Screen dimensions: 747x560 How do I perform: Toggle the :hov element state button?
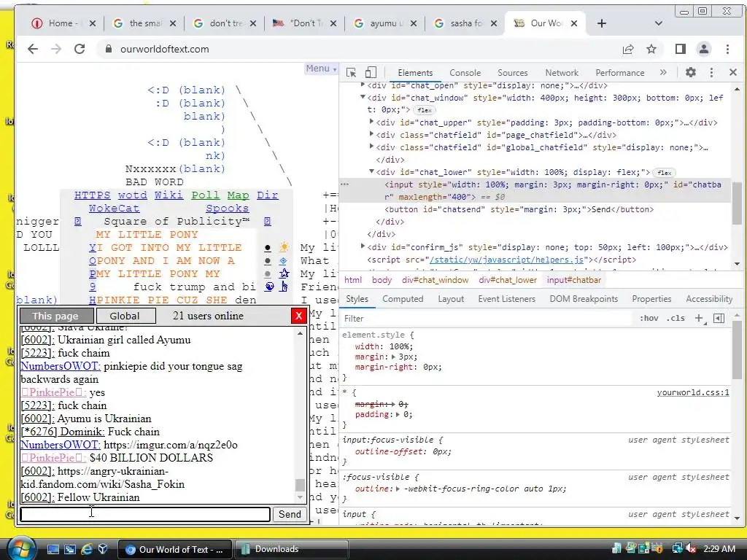(649, 318)
